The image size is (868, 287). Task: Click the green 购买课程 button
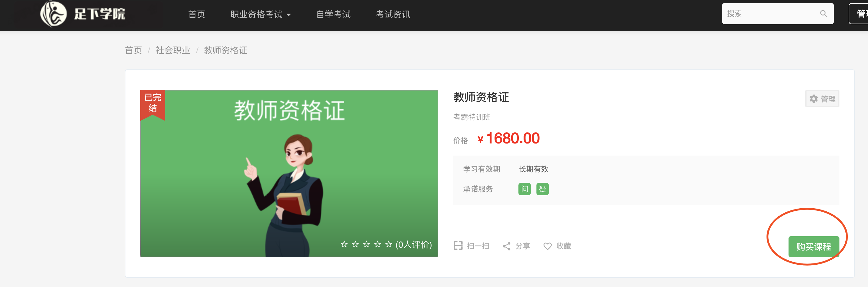click(813, 247)
